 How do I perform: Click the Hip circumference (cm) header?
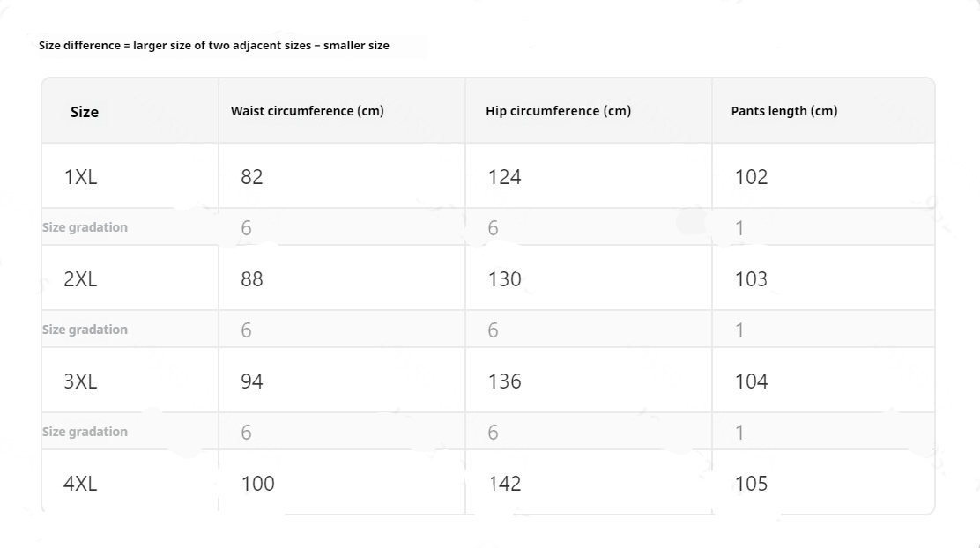(x=558, y=111)
